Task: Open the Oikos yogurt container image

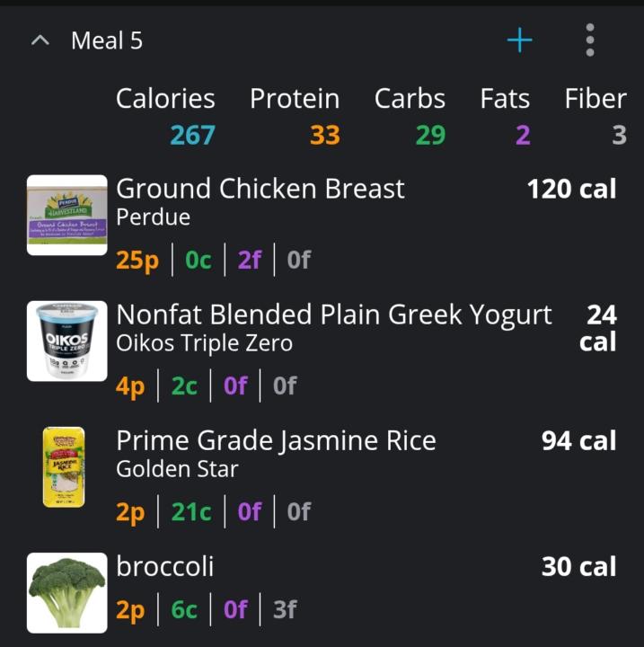Action: pos(66,341)
